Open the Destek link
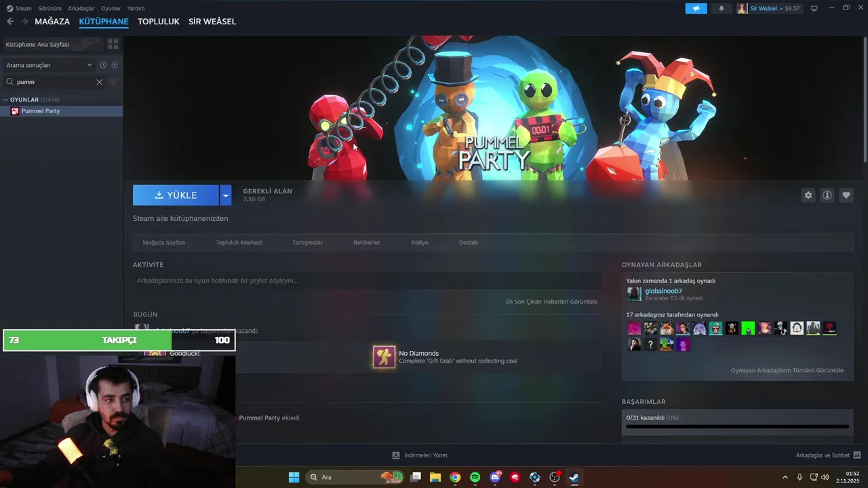This screenshot has height=488, width=868. [469, 242]
